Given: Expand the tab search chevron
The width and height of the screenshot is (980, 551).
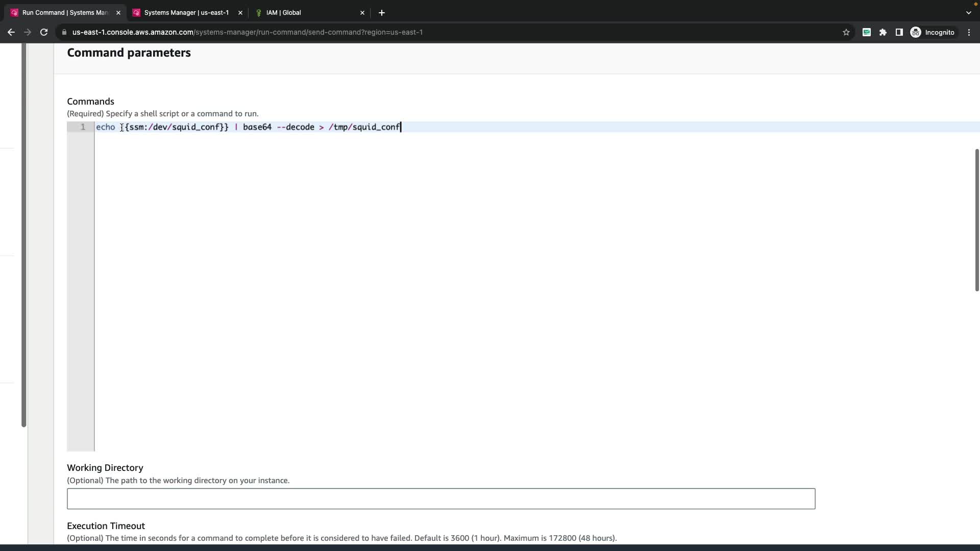Looking at the screenshot, I should click(x=968, y=13).
